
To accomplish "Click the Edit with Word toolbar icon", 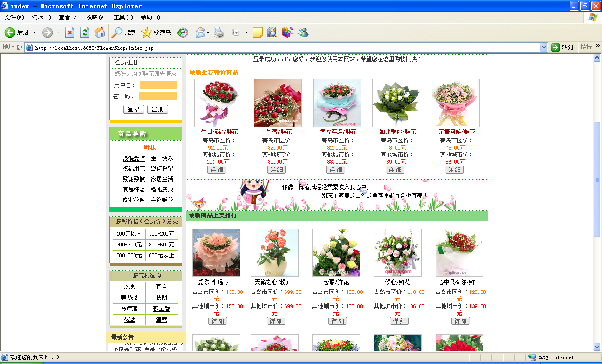I will point(236,32).
